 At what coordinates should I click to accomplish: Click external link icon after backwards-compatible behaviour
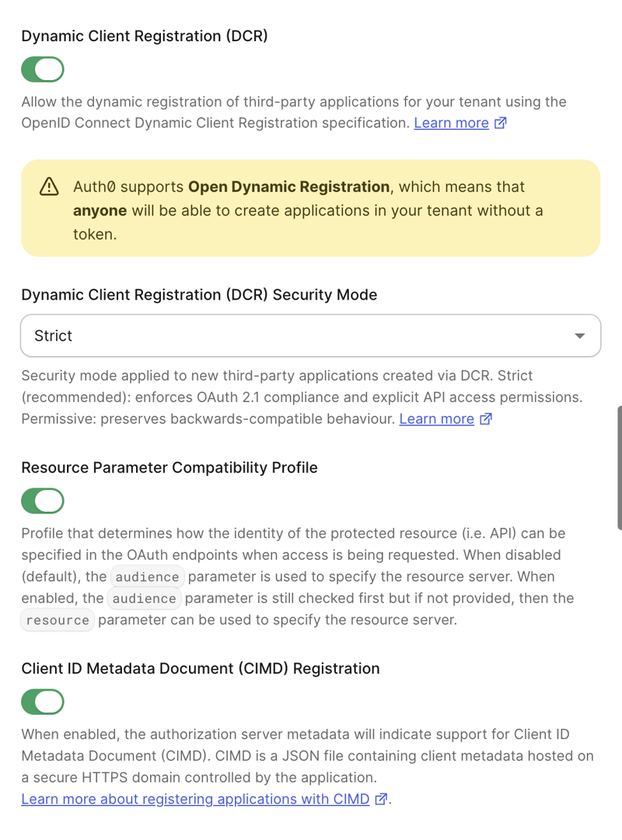tap(485, 419)
